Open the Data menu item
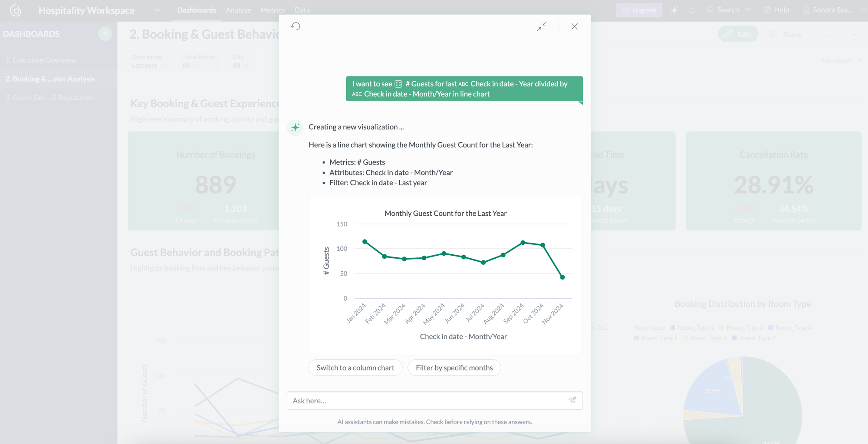The width and height of the screenshot is (868, 444). click(302, 10)
